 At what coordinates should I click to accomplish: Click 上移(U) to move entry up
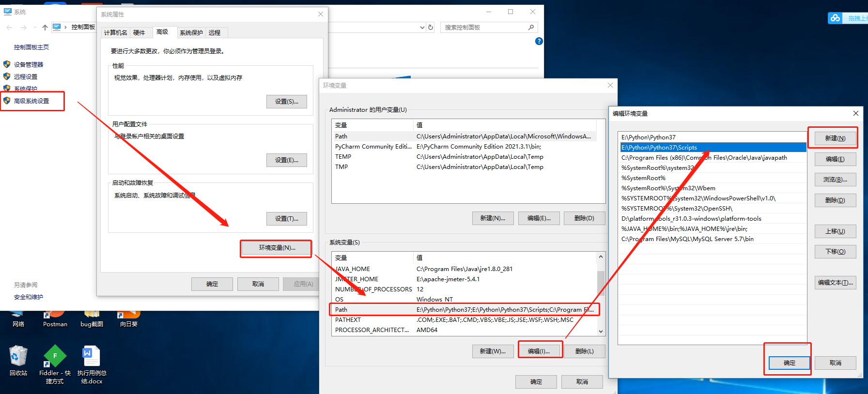[x=835, y=231]
